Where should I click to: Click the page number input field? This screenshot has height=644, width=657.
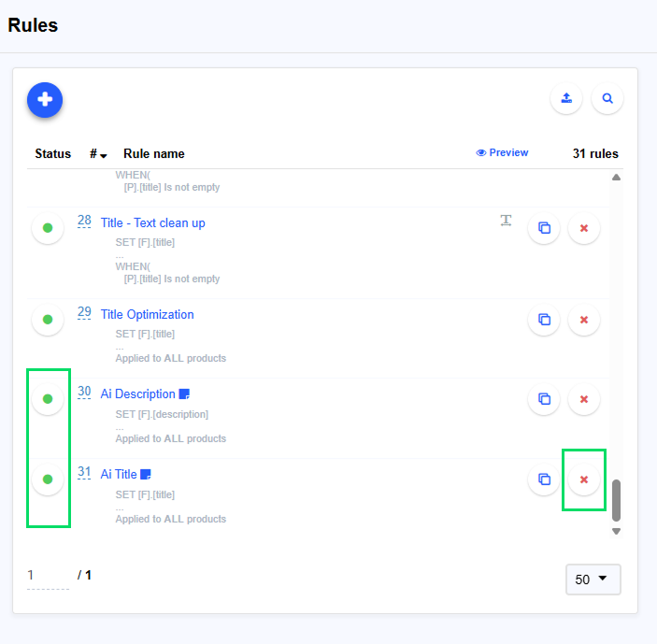(x=47, y=576)
